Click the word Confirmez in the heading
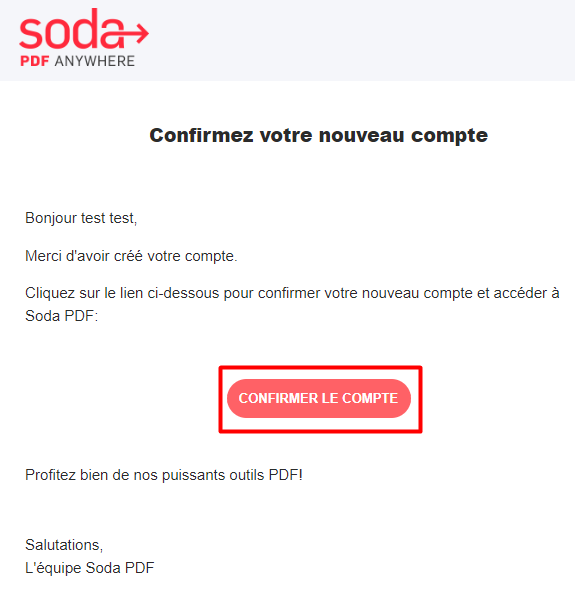This screenshot has height=593, width=575. coord(201,135)
